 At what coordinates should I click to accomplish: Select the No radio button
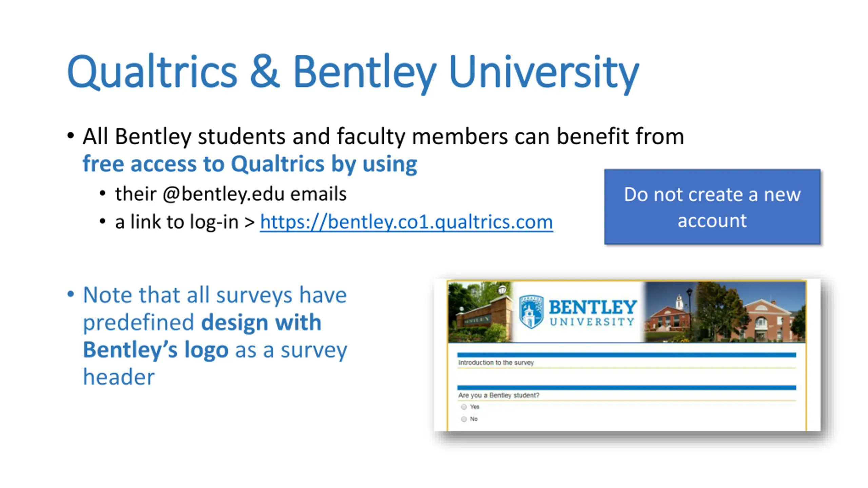point(464,419)
